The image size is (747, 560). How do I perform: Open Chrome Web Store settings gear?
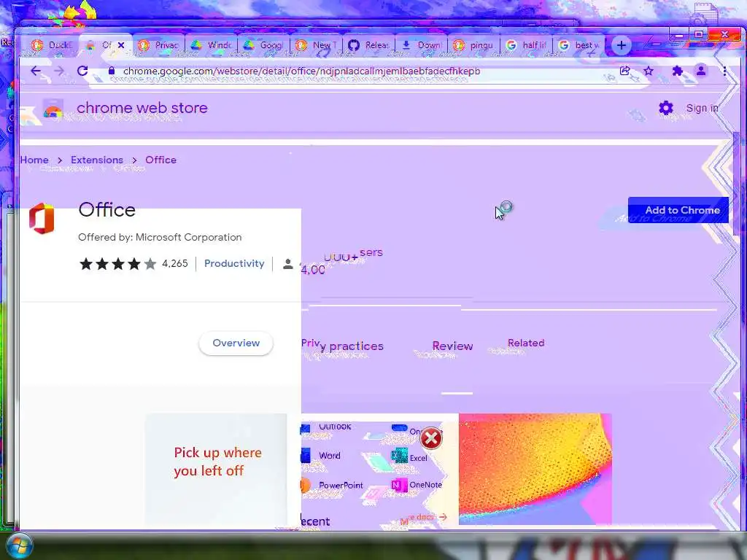click(x=665, y=108)
